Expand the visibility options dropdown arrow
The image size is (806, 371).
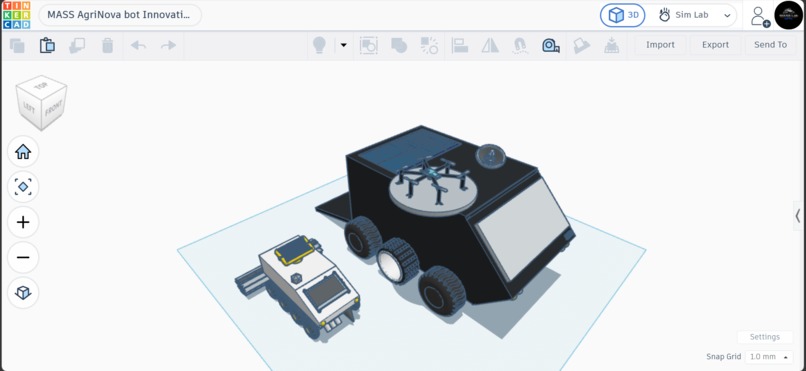pyautogui.click(x=343, y=45)
